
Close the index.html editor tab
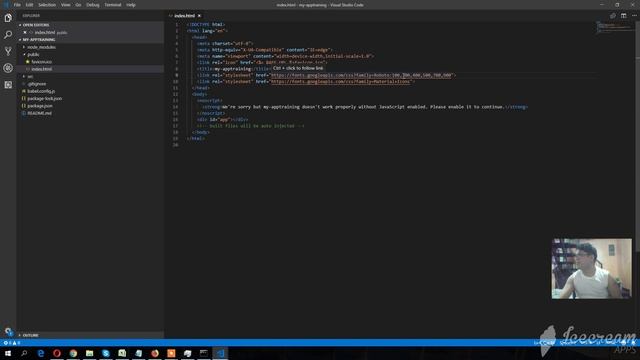[x=199, y=16]
